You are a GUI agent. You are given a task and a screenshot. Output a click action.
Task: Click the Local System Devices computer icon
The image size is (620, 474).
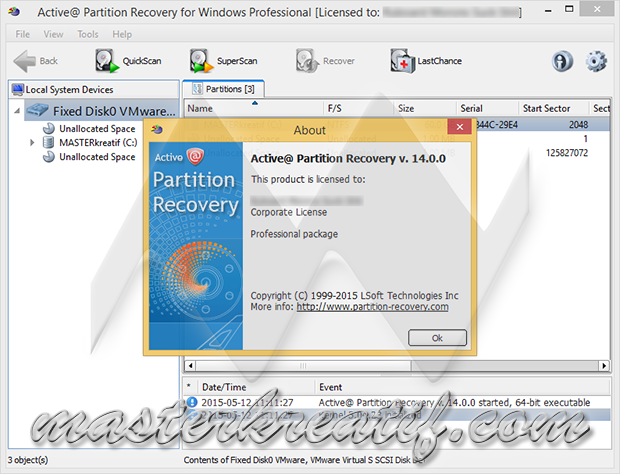click(x=18, y=90)
